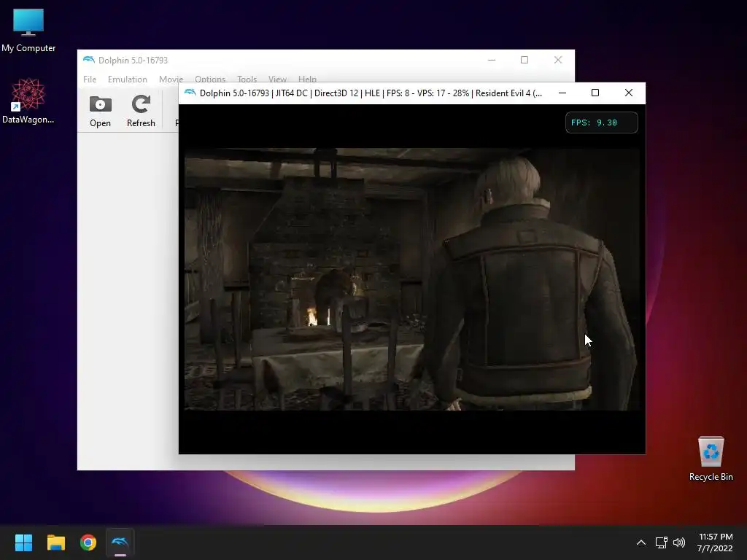
Task: Click the Dolphin taskbar icon
Action: coord(120,542)
